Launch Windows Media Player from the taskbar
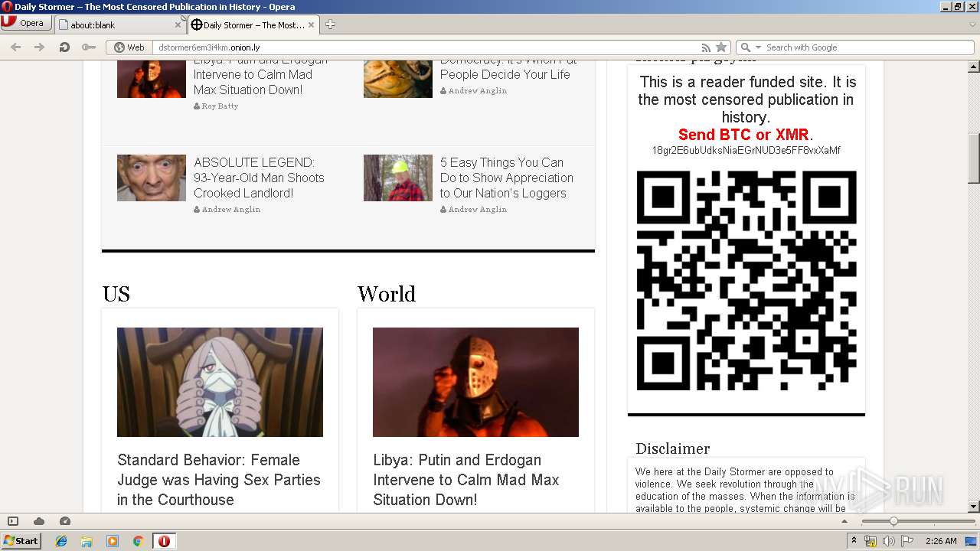The image size is (980, 551). click(113, 541)
